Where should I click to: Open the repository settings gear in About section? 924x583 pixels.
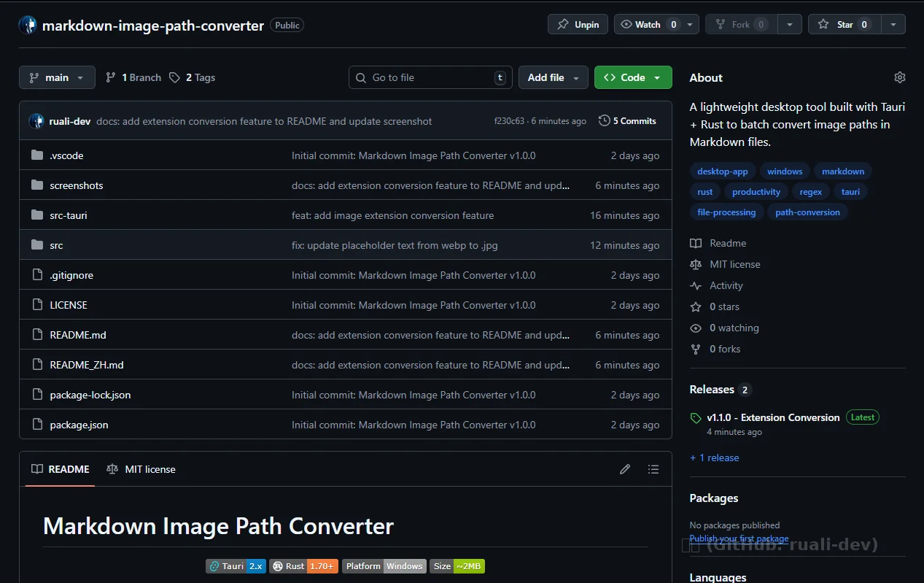[899, 77]
